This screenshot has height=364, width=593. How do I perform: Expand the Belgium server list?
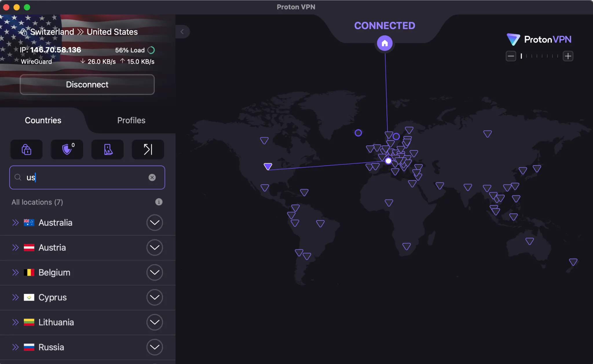click(x=154, y=272)
